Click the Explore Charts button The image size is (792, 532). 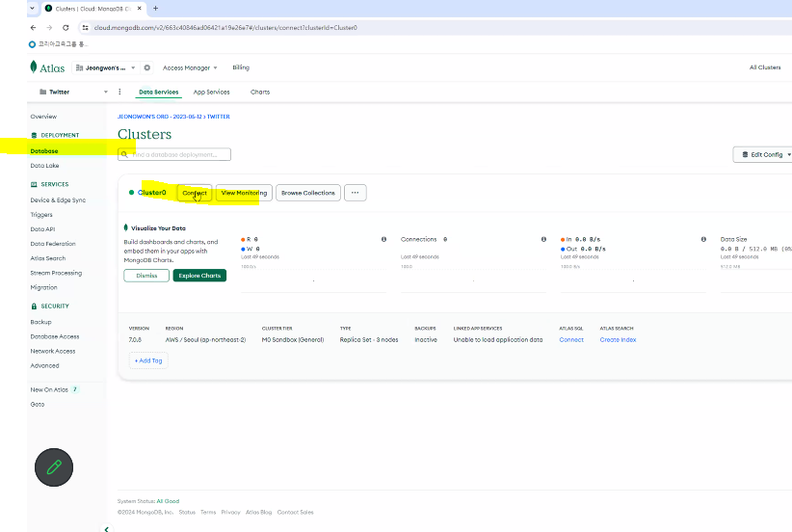199,276
